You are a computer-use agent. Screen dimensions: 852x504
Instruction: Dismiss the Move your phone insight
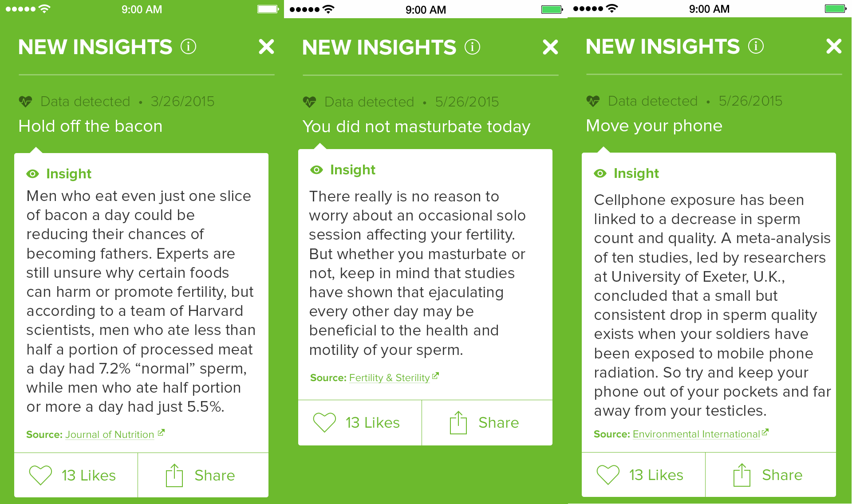[834, 46]
